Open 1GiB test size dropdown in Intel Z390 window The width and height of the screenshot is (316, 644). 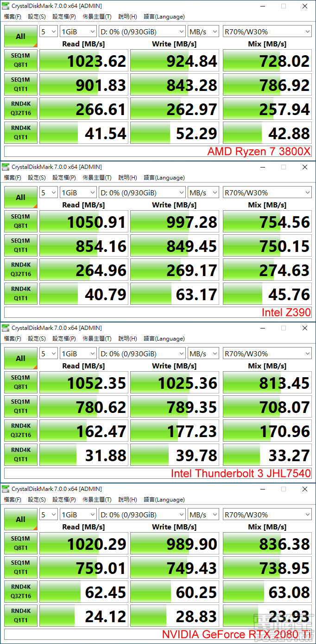point(78,193)
